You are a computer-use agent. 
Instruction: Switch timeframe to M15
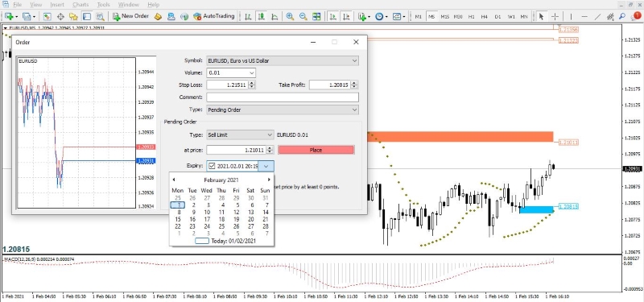[x=445, y=16]
